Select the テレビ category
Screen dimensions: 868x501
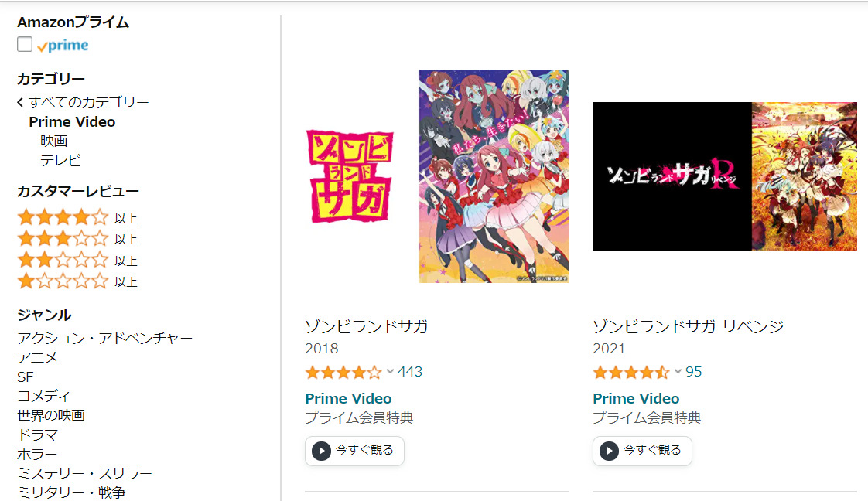pos(60,160)
